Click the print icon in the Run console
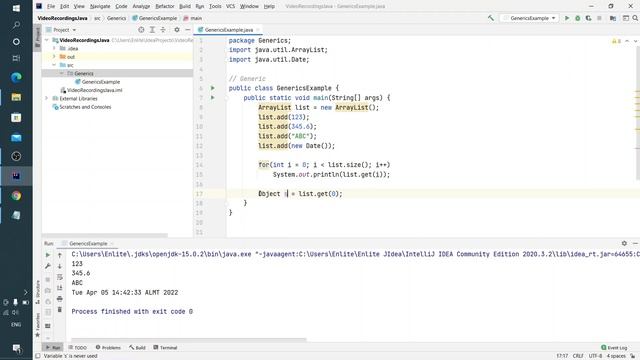Image resolution: width=640 pixels, height=360 pixels. pos(60,299)
